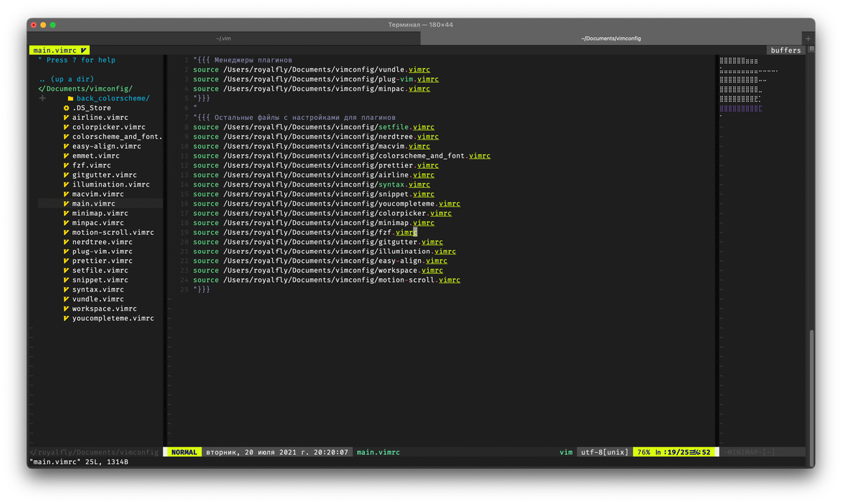The height and width of the screenshot is (504, 842).
Task: Click the Vim icon next to airline.vimrc
Action: [66, 118]
